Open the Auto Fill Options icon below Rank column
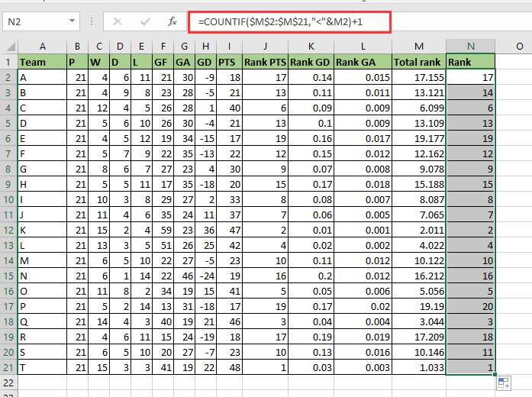This screenshot has height=397, width=532. (x=504, y=382)
